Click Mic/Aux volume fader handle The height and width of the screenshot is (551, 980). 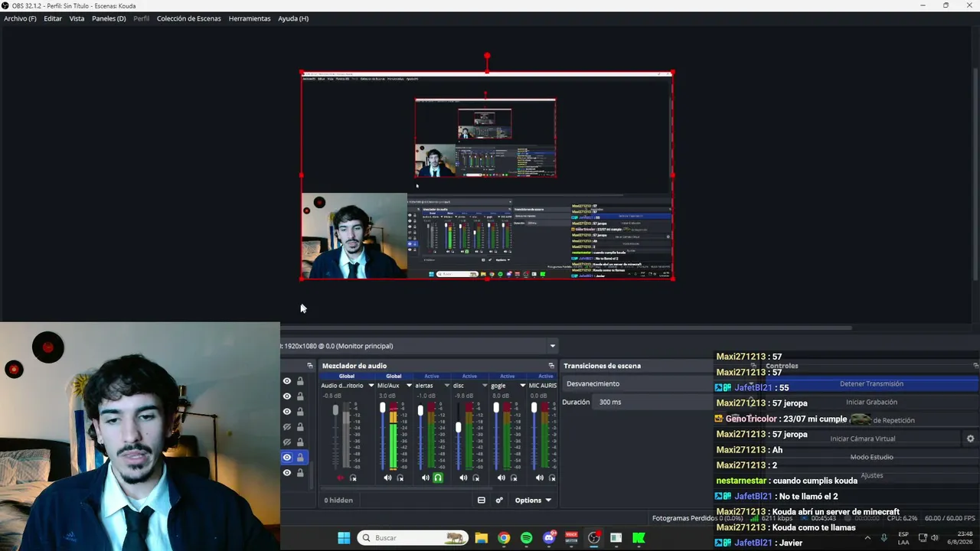pos(383,408)
